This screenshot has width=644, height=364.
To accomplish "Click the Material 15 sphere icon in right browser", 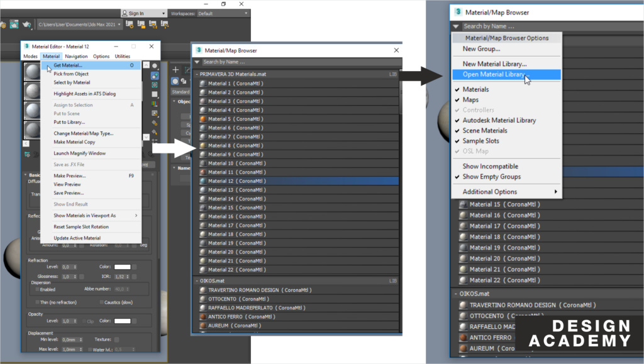I will tap(464, 204).
